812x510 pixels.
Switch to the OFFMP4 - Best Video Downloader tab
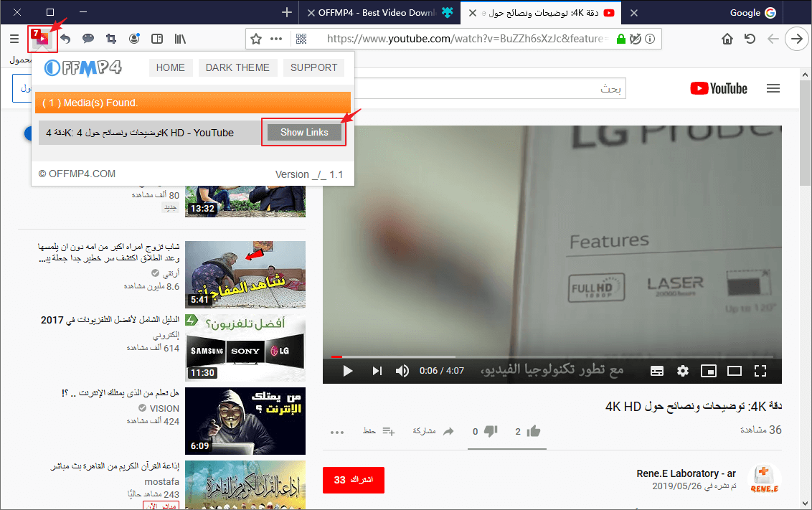(x=379, y=13)
